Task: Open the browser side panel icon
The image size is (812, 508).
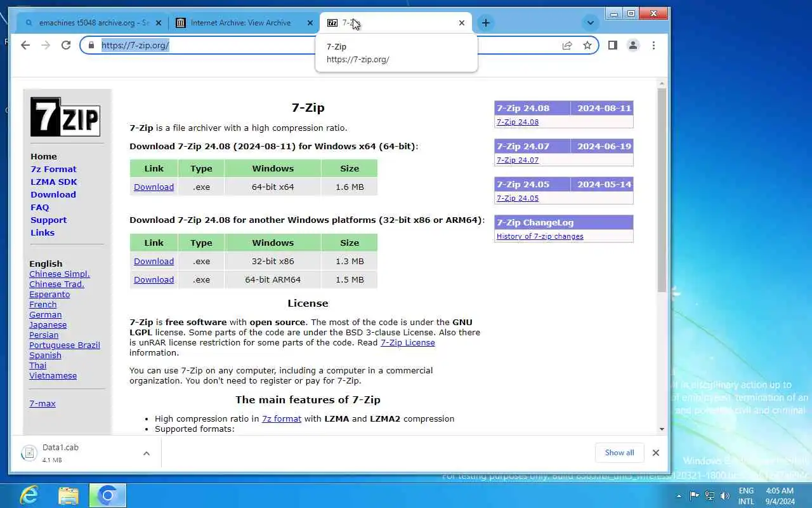Action: click(x=613, y=45)
